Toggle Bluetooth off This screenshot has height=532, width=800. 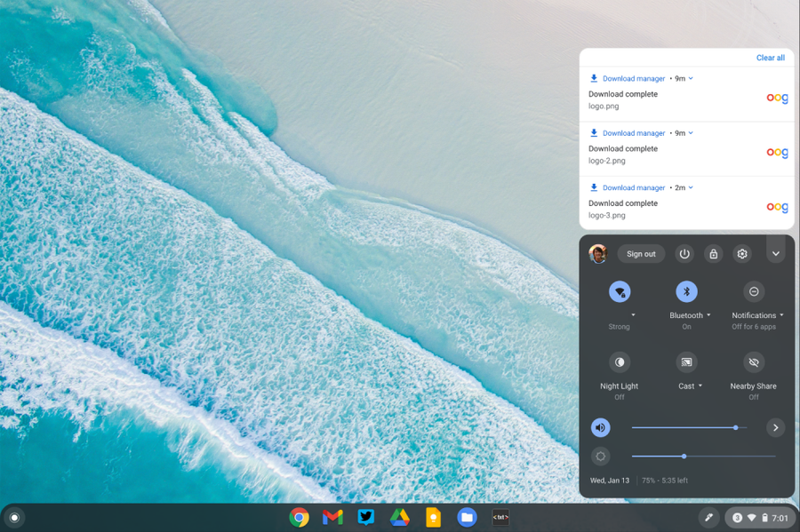pos(687,291)
